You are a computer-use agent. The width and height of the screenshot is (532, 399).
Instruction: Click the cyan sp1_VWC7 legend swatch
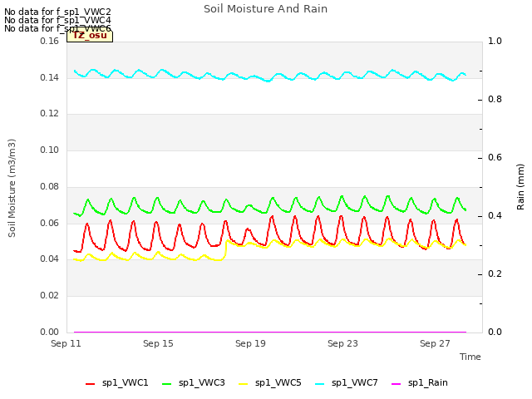point(319,384)
